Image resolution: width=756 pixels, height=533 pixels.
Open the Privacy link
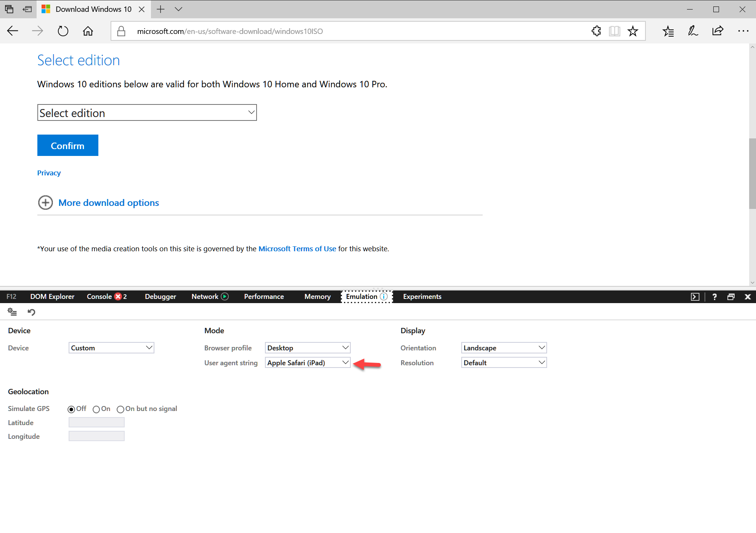49,173
